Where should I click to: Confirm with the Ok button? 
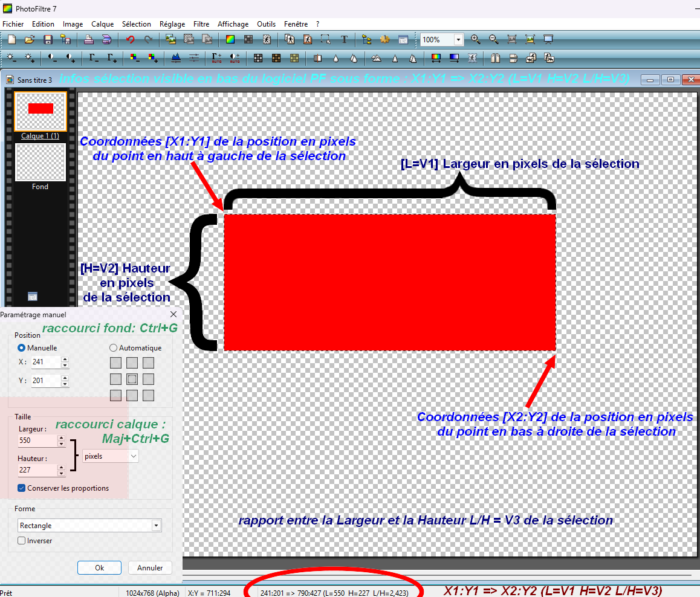tap(99, 567)
